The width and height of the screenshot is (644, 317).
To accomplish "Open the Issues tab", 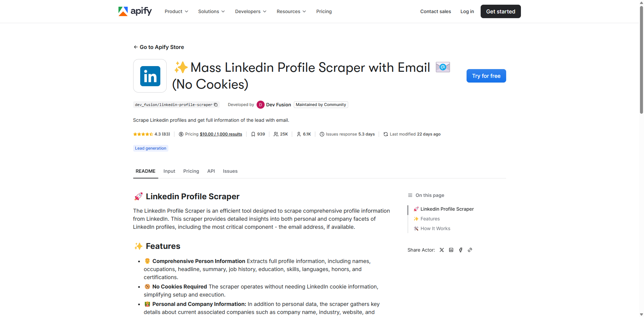I will click(x=230, y=171).
